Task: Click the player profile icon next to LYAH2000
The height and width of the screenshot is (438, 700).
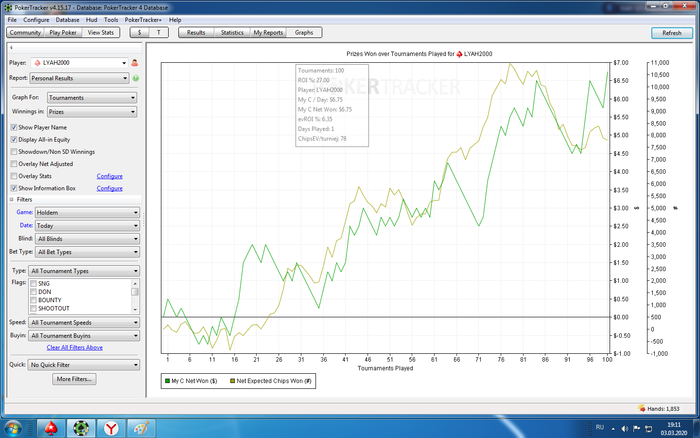Action: 135,62
